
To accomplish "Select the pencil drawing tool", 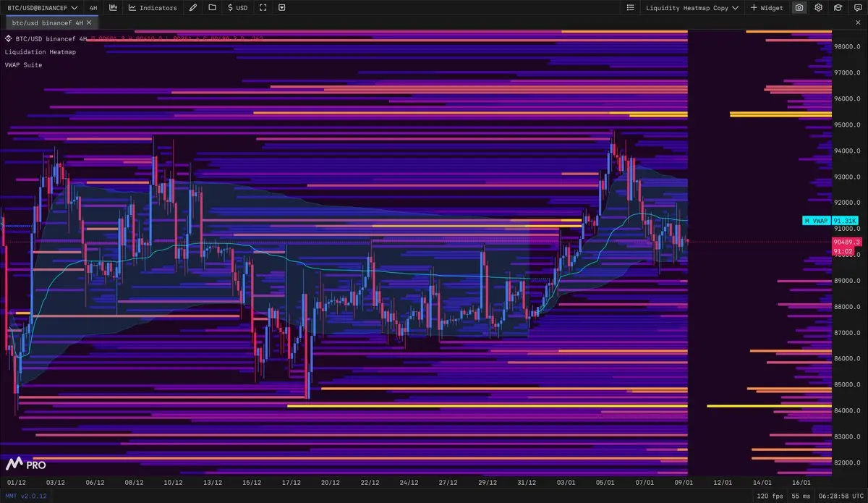I will click(x=192, y=7).
